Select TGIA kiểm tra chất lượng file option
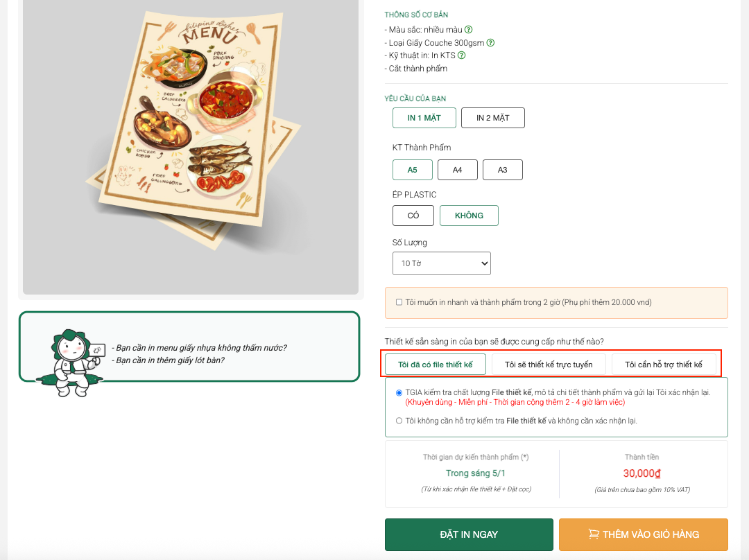 click(x=399, y=392)
